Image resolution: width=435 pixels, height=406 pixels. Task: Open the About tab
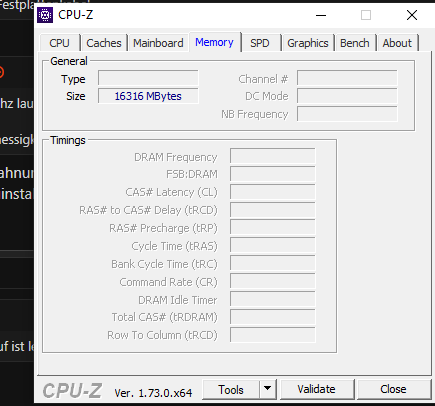click(x=397, y=43)
